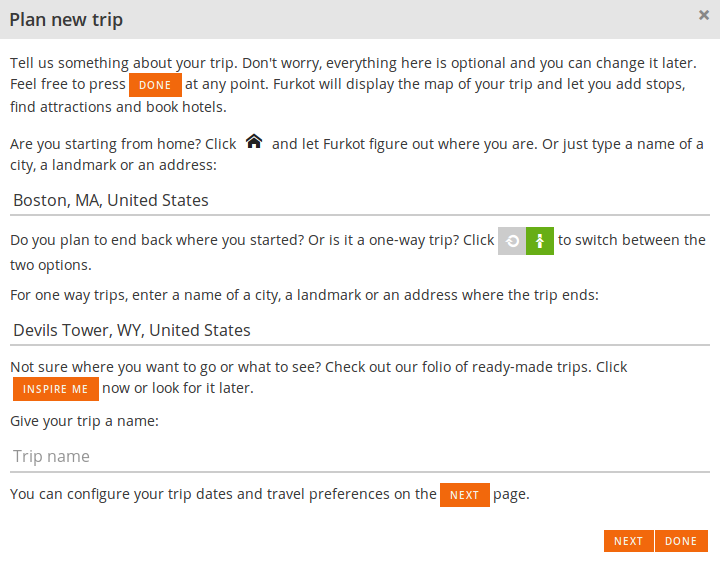This screenshot has height=562, width=720.
Task: Go to NEXT page using bottom-right button
Action: pyautogui.click(x=628, y=541)
